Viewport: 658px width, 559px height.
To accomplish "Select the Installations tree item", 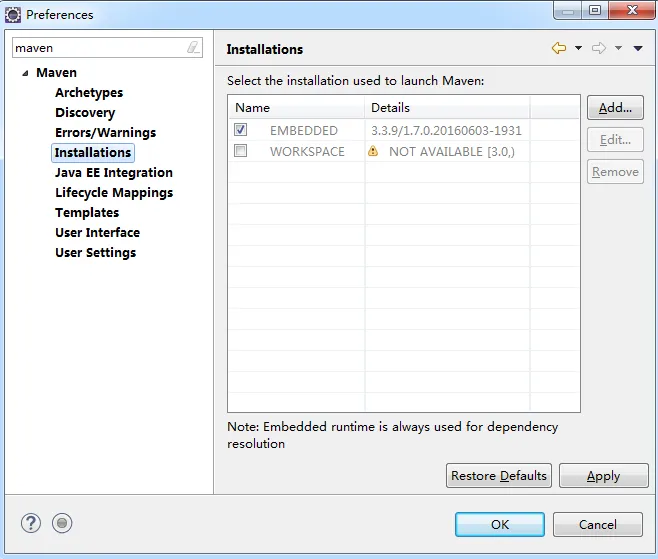I will (x=93, y=152).
